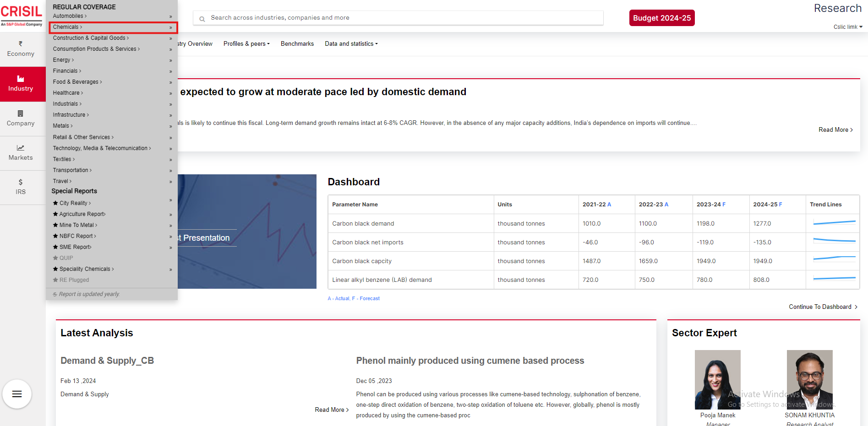Open the Economy section in sidebar
This screenshot has height=426, width=868.
coord(21,49)
